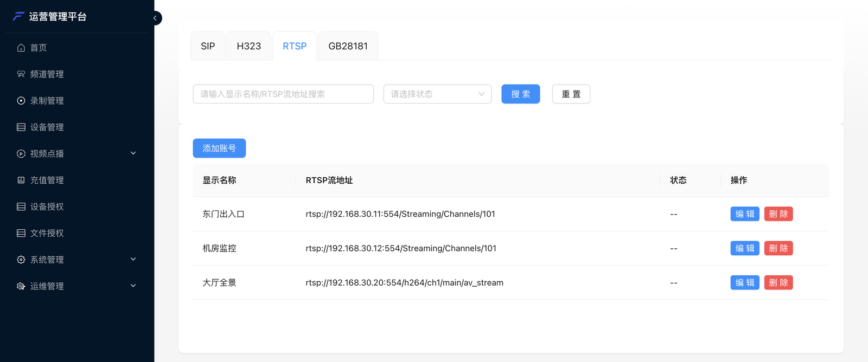
Task: Click the 大厅全景 name cell
Action: coord(219,282)
